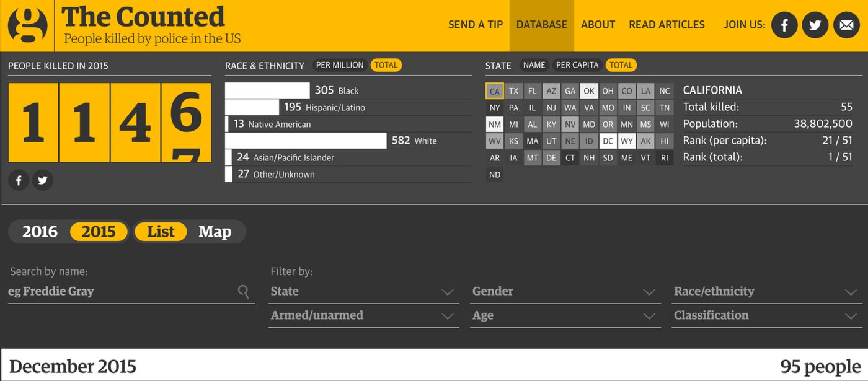868x381 pixels.
Task: Open the Armed/unarmed filter dropdown
Action: 364,315
